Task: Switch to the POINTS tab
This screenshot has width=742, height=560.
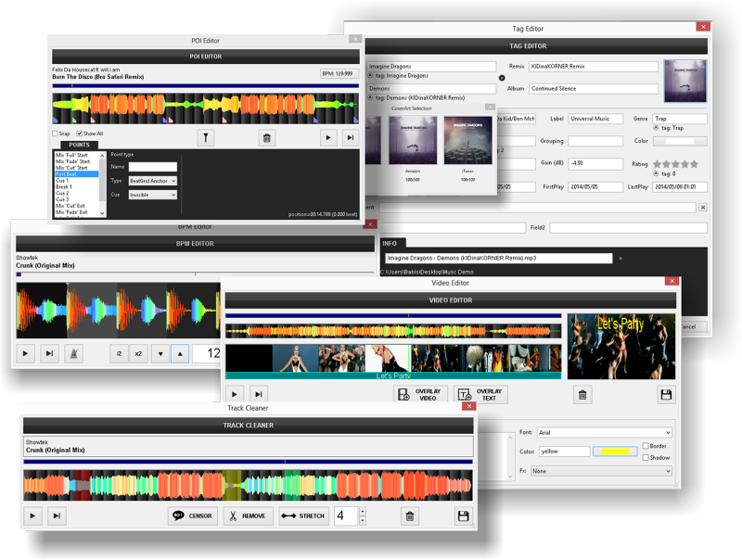Action: tap(78, 145)
